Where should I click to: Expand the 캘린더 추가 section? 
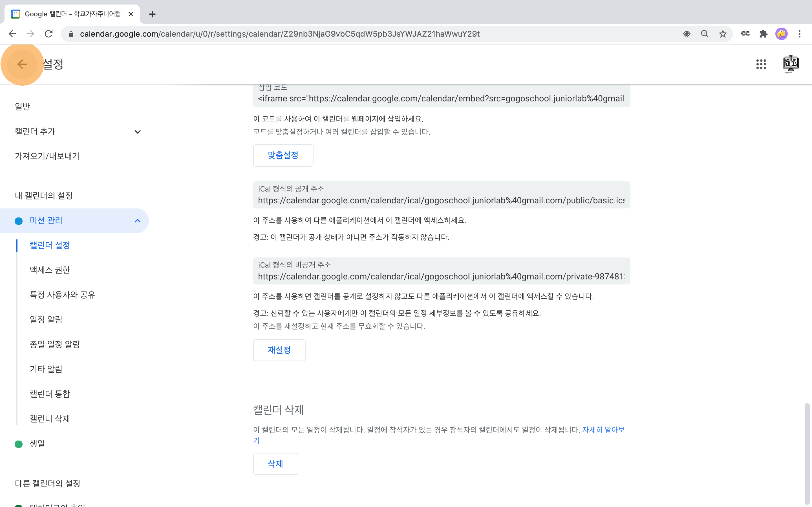pos(137,132)
